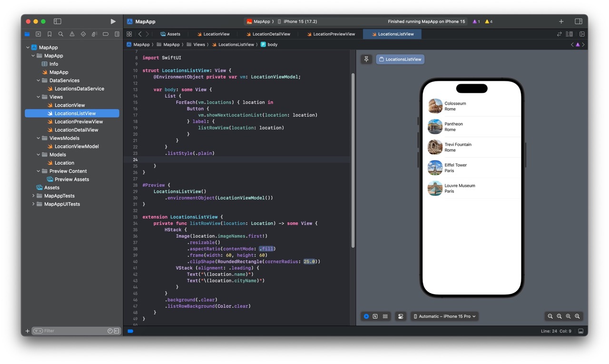
Task: Toggle the right inspector panel
Action: pyautogui.click(x=579, y=21)
